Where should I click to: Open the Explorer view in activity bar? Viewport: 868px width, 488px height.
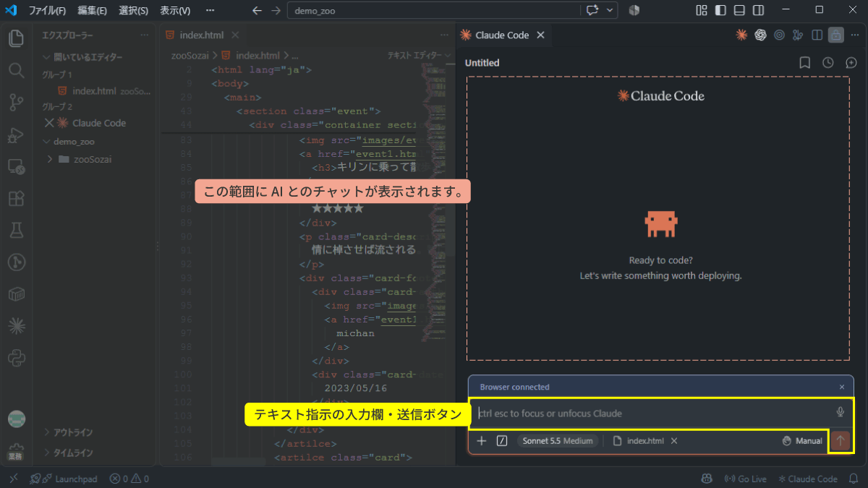tap(16, 38)
